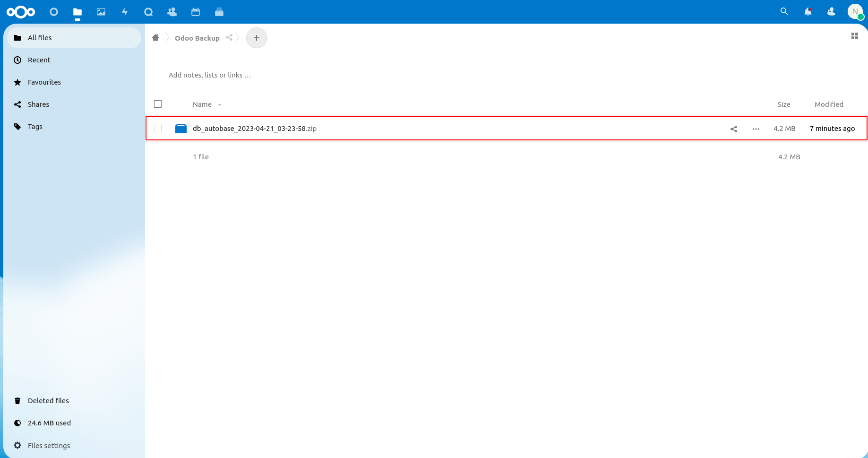Open the Calendar app icon
The image size is (868, 458).
click(x=196, y=12)
